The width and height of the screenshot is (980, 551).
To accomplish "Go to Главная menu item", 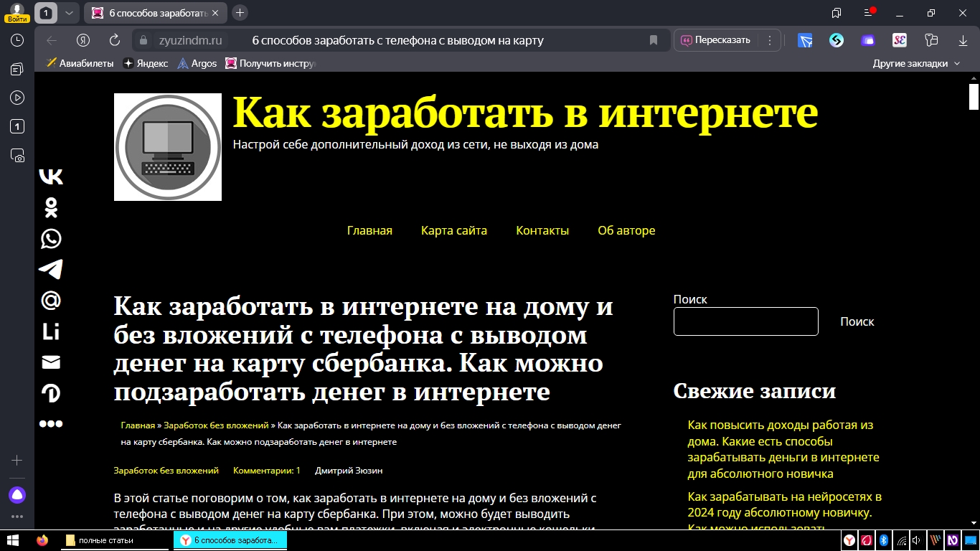I will [369, 230].
